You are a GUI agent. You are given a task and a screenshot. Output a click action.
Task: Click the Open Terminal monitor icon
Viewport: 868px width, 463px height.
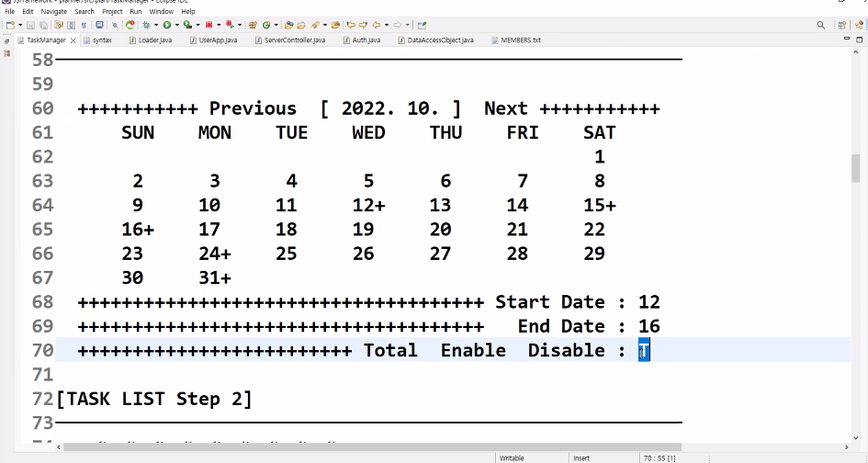tap(99, 25)
